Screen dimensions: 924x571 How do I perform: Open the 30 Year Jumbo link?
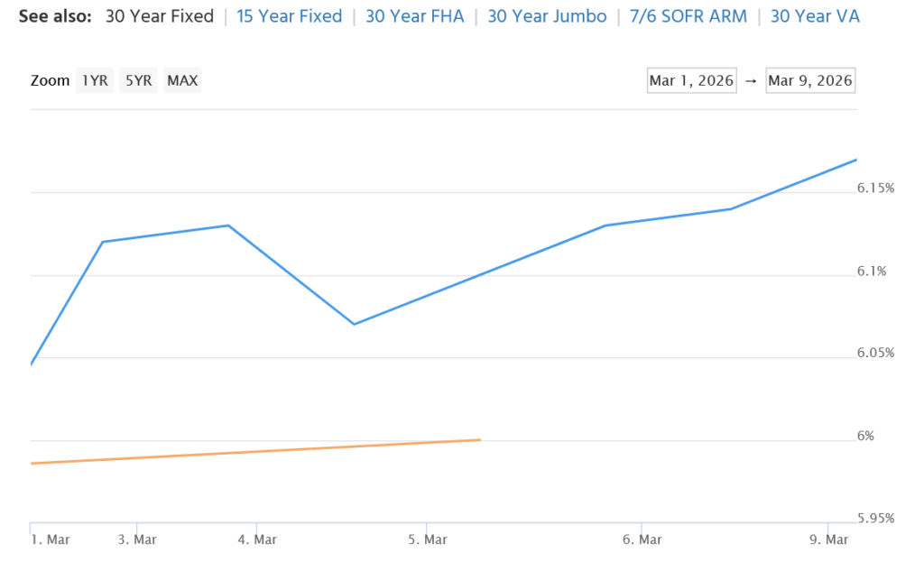pyautogui.click(x=547, y=16)
